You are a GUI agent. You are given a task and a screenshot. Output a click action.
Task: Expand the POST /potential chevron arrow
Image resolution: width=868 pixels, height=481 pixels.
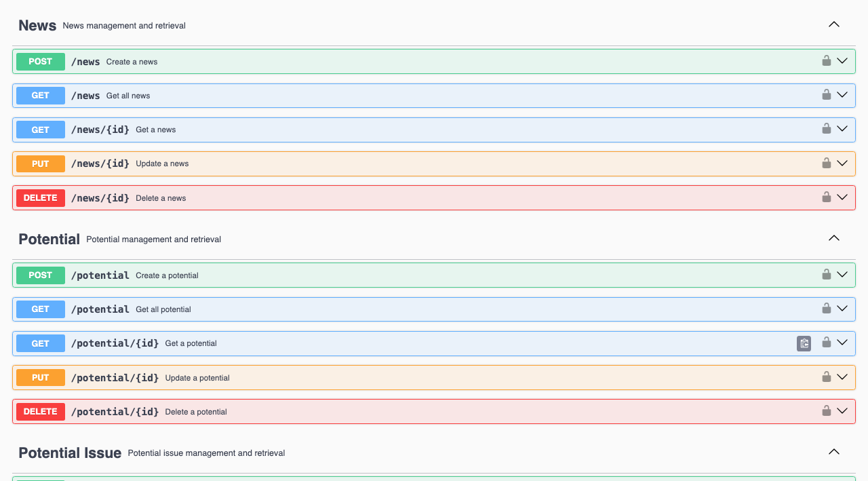tap(842, 275)
